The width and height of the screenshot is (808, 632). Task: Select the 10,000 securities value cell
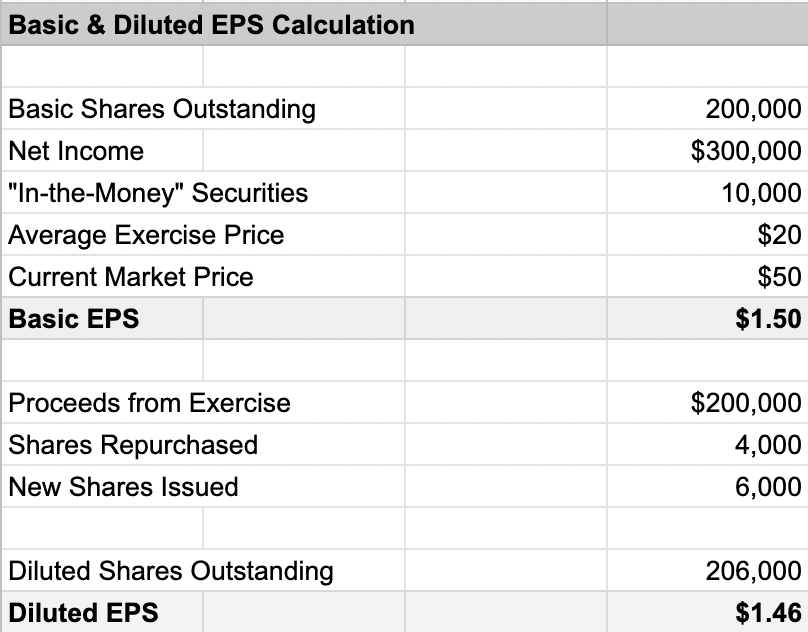point(760,193)
